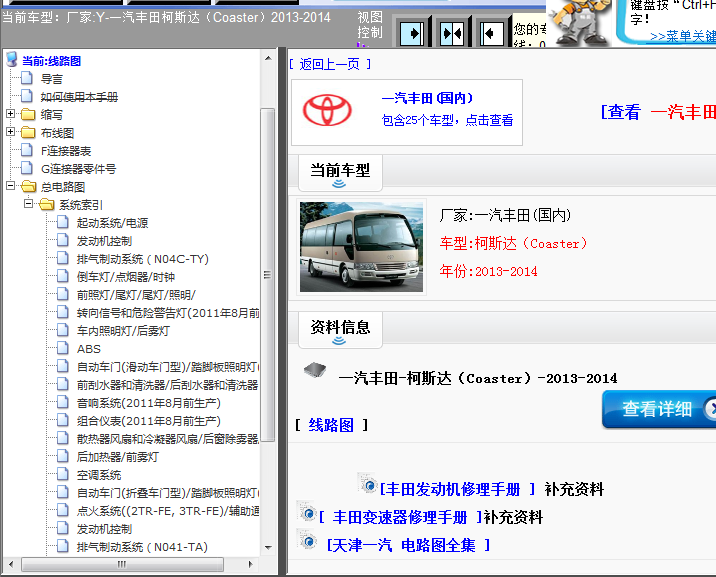This screenshot has height=577, width=716.
Task: Click the mascot figure in the header
Action: 579,23
